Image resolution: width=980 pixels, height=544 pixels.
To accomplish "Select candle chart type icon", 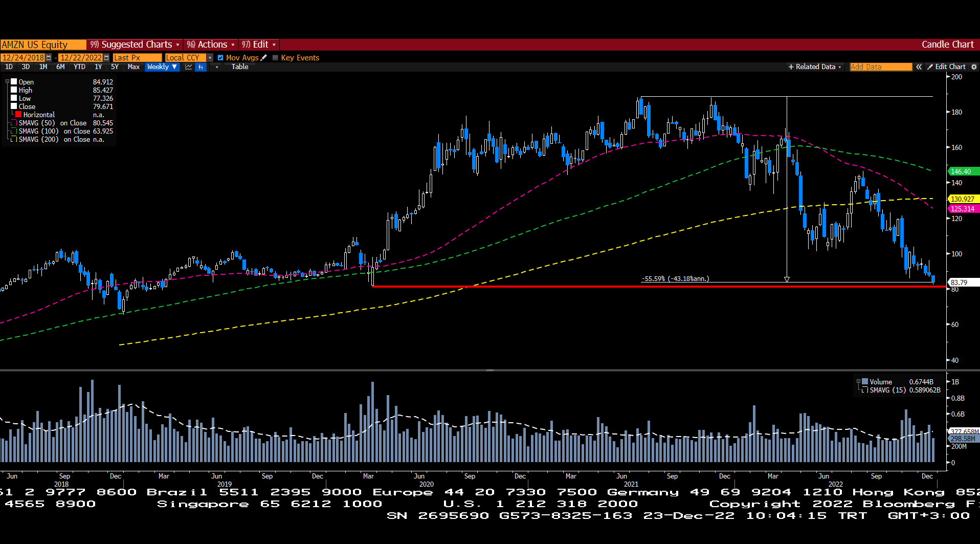I will pyautogui.click(x=201, y=67).
